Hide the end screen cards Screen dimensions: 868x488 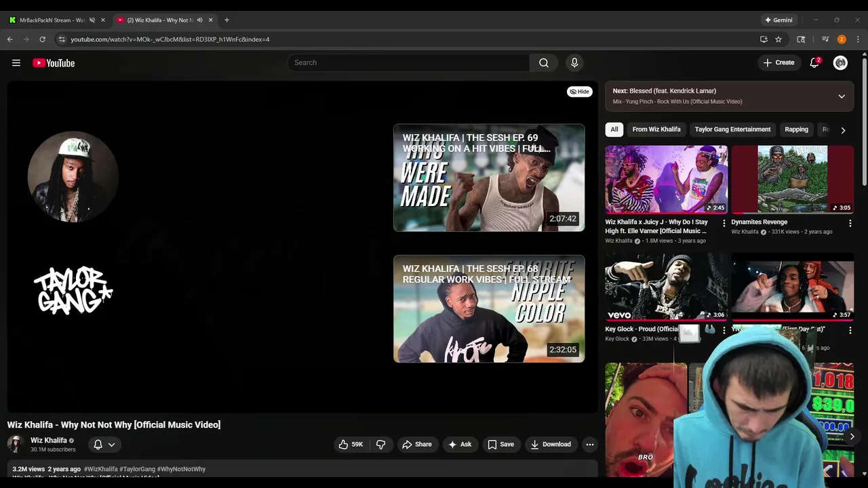(579, 91)
